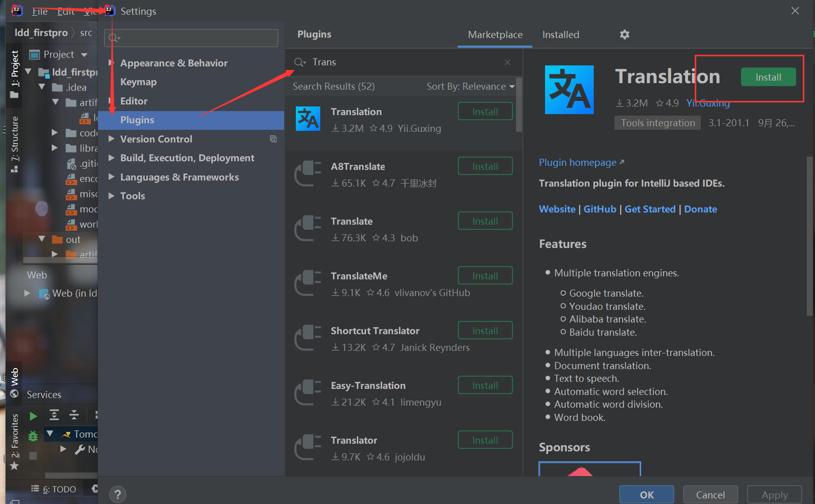The height and width of the screenshot is (504, 815).
Task: Switch to the Installed plugins tab
Action: pyautogui.click(x=561, y=34)
